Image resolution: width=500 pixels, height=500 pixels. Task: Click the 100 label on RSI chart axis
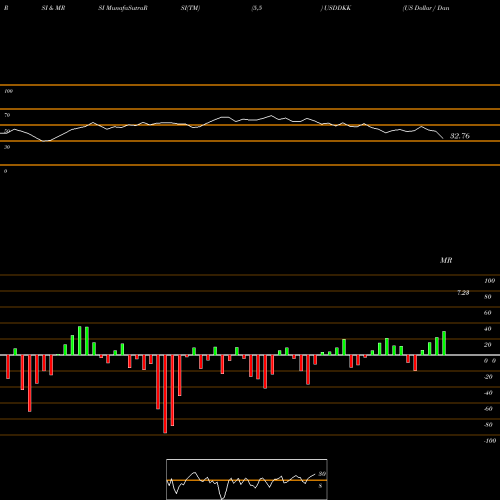8,91
